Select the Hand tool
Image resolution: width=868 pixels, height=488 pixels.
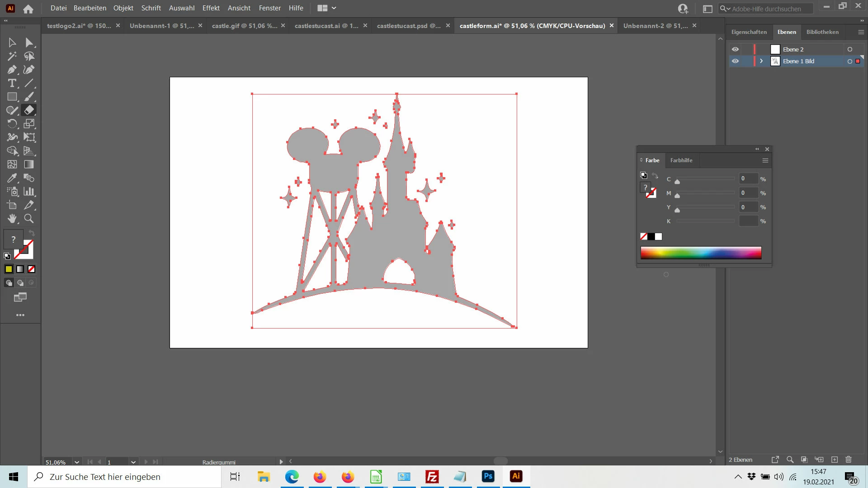point(12,219)
